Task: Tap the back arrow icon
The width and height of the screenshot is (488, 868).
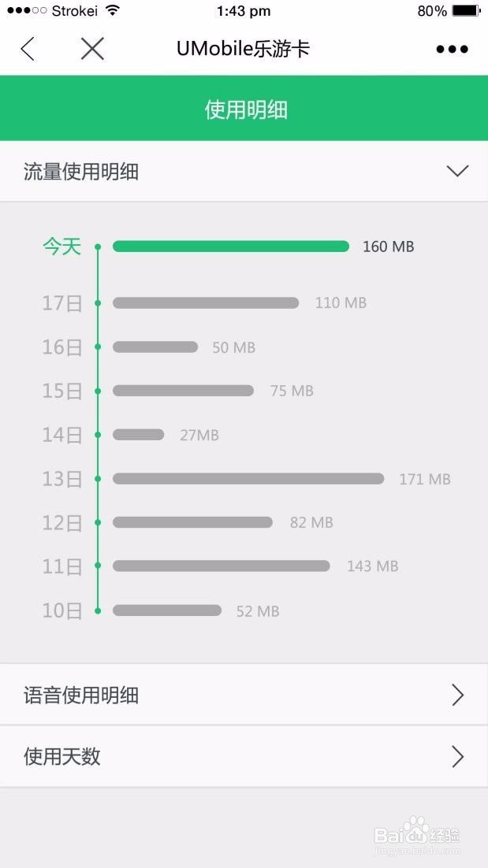Action: [28, 49]
